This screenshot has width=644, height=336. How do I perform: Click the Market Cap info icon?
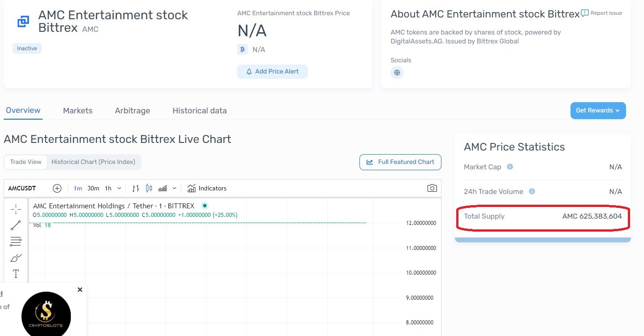510,167
